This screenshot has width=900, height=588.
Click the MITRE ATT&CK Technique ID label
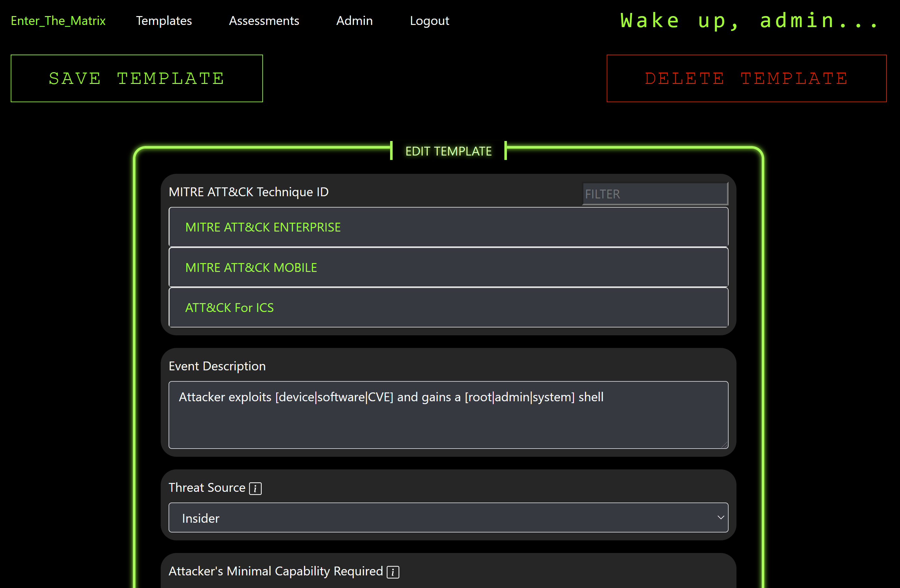click(x=248, y=192)
